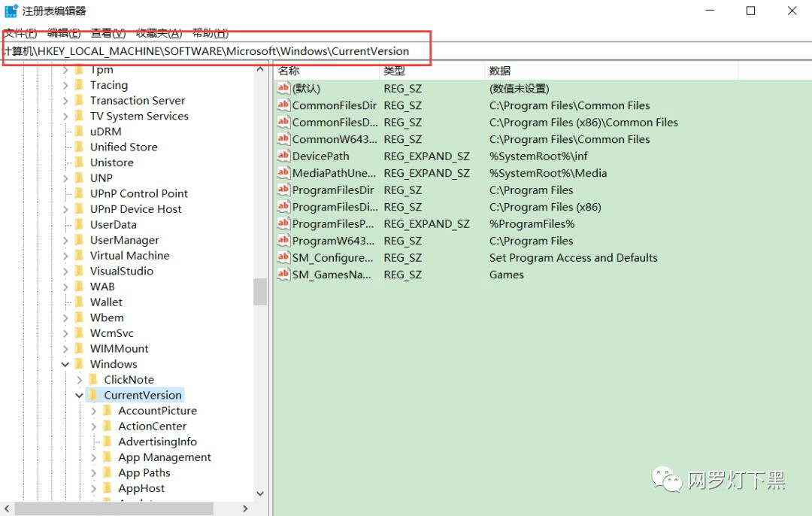Click REG_EXPAND_SZ type in DevicePath row
This screenshot has width=812, height=516.
point(427,156)
